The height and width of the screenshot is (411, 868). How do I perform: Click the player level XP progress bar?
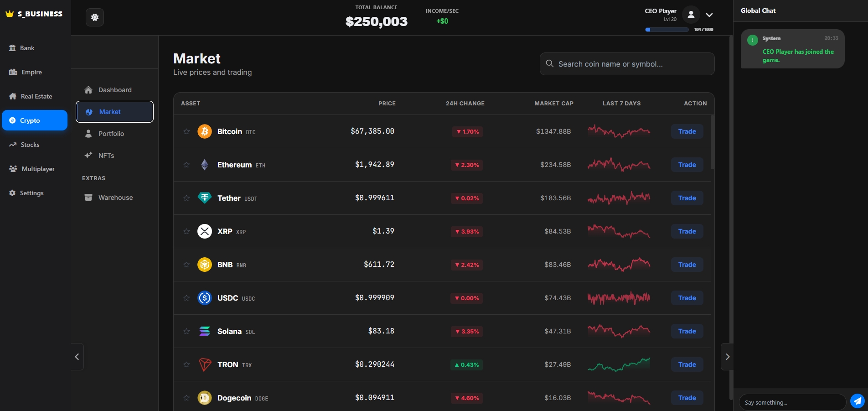coord(667,30)
